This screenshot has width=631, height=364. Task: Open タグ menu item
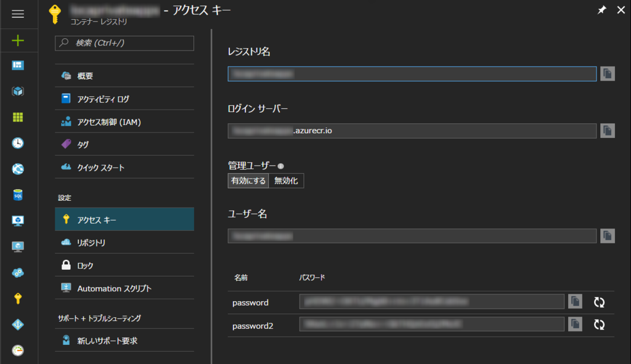coord(124,144)
